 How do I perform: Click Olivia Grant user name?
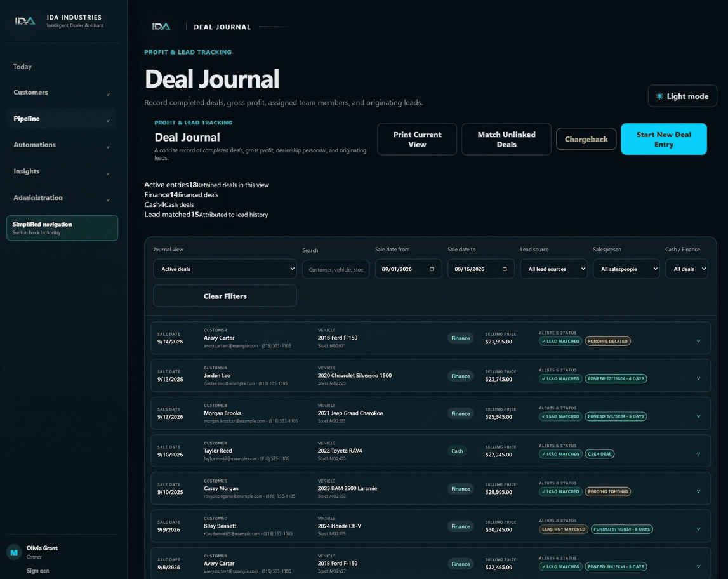42,549
